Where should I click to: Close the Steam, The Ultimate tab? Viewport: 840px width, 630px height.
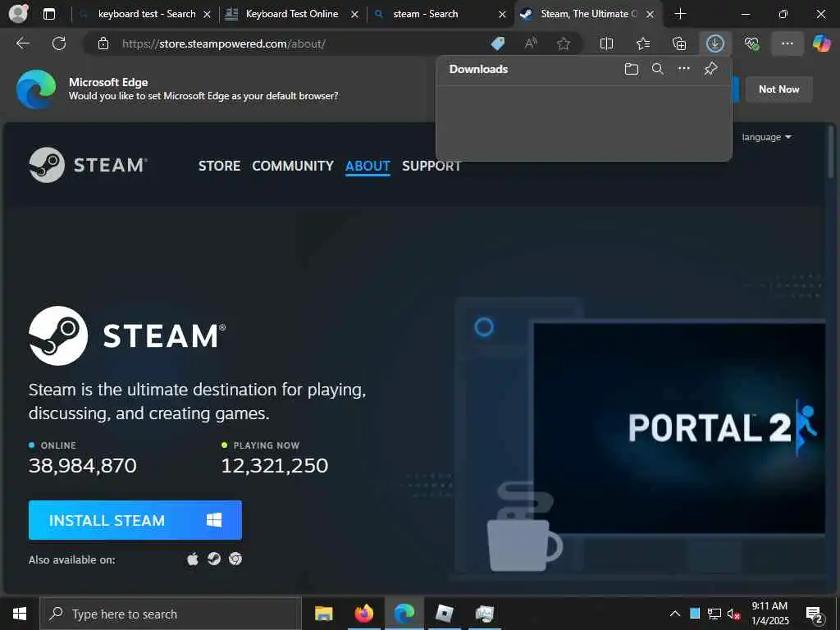pyautogui.click(x=650, y=15)
